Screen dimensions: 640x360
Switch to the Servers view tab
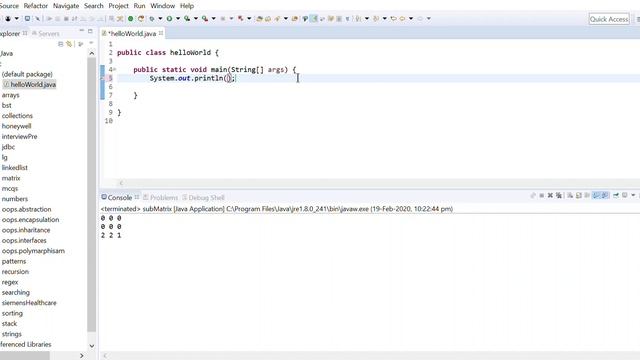tap(45, 33)
